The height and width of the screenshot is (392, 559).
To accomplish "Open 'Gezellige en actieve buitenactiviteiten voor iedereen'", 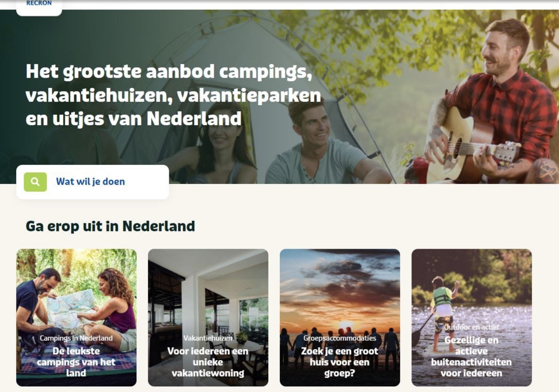I will 472,357.
